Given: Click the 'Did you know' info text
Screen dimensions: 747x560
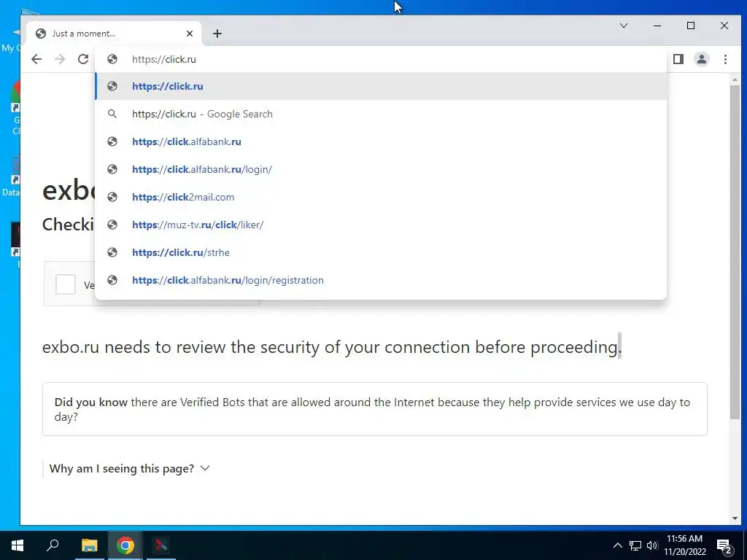Looking at the screenshot, I should coord(372,409).
